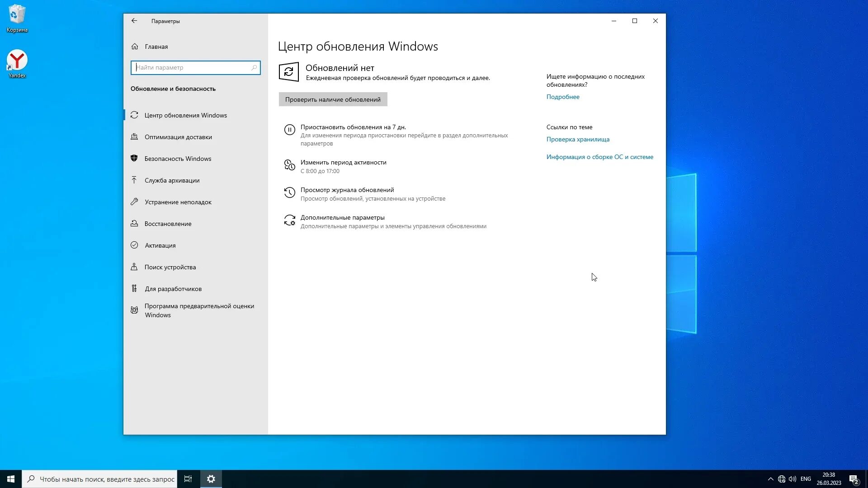The image size is (868, 488).
Task: Open Windows Insider Program section
Action: coord(199,310)
